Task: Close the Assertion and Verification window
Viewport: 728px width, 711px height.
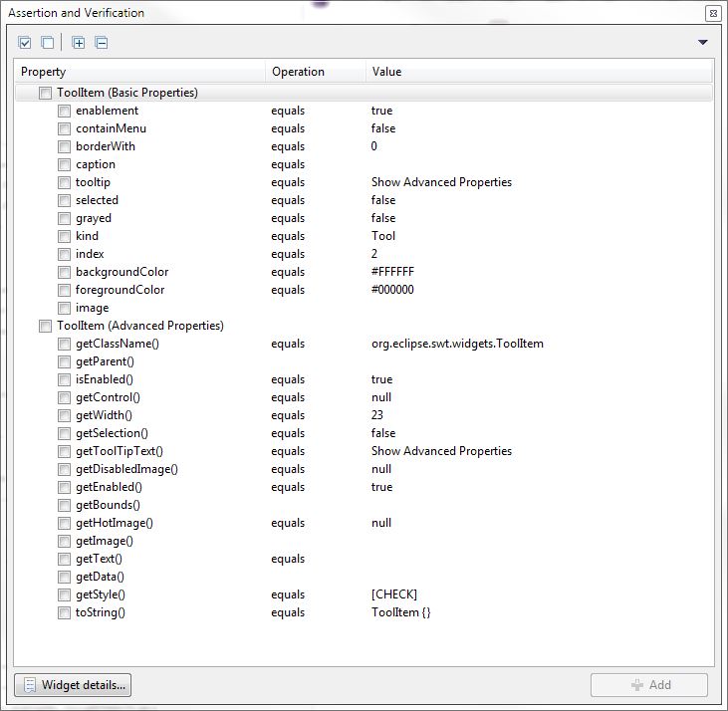Action: 712,13
